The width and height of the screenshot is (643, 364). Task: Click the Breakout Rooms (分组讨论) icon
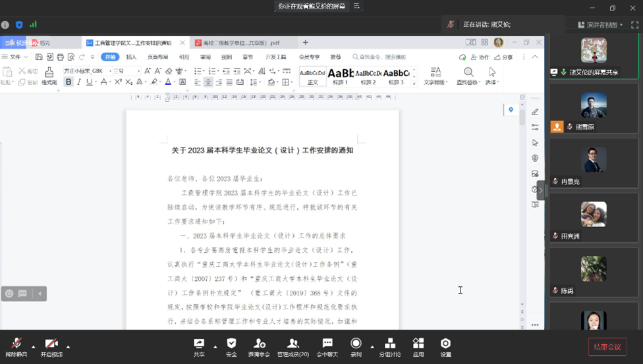pyautogui.click(x=390, y=346)
